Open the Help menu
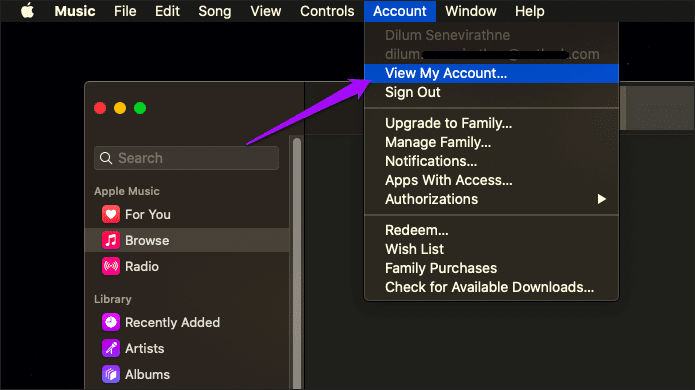Image resolution: width=695 pixels, height=390 pixels. click(530, 11)
